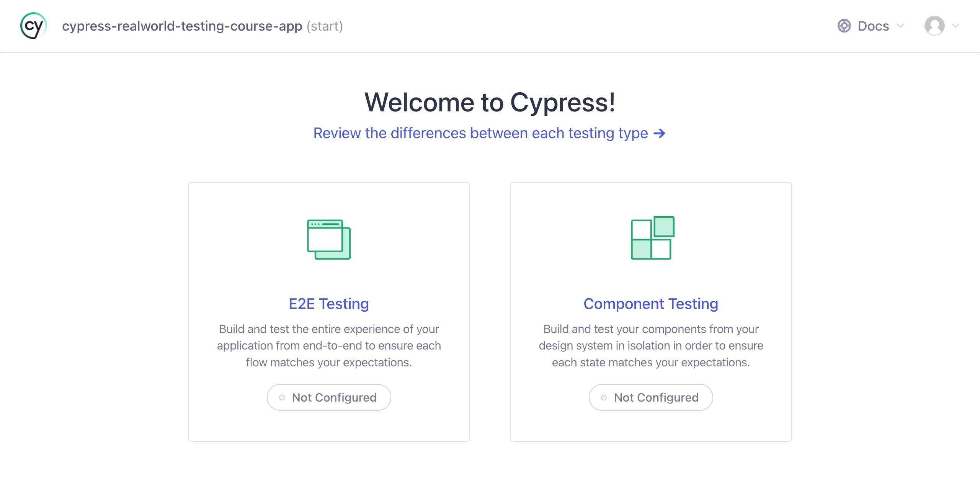Click the Cypress logo
980x477 pixels.
pyautogui.click(x=33, y=26)
